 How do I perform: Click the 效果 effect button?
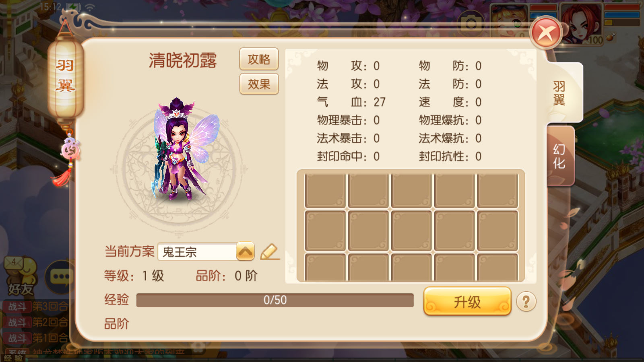(x=259, y=84)
